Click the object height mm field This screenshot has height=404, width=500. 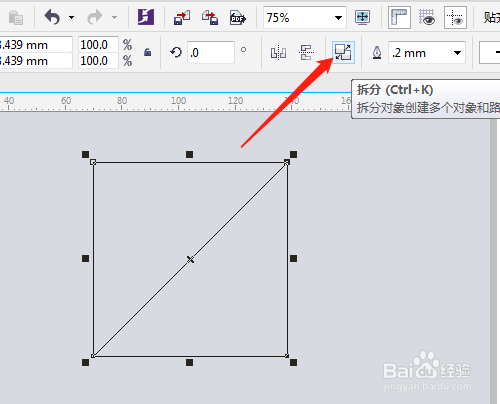(x=36, y=61)
